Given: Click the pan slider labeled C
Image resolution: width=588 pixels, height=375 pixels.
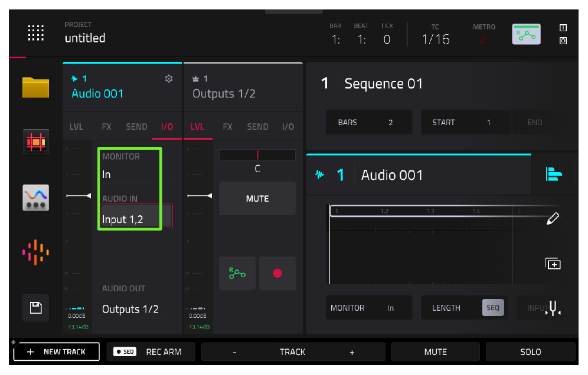Looking at the screenshot, I should [257, 154].
